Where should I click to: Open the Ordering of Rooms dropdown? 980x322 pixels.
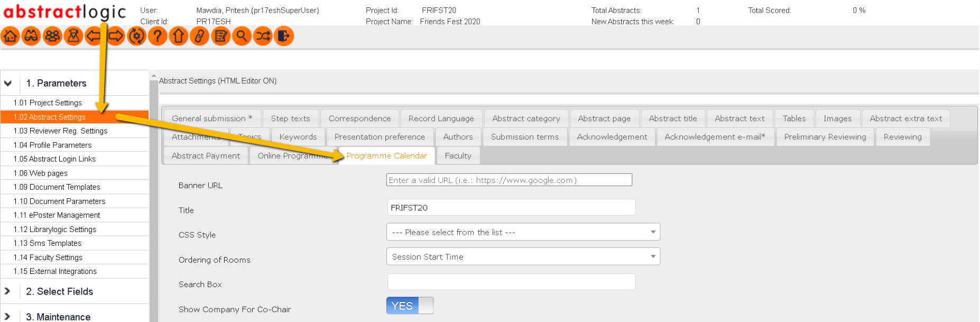click(523, 256)
